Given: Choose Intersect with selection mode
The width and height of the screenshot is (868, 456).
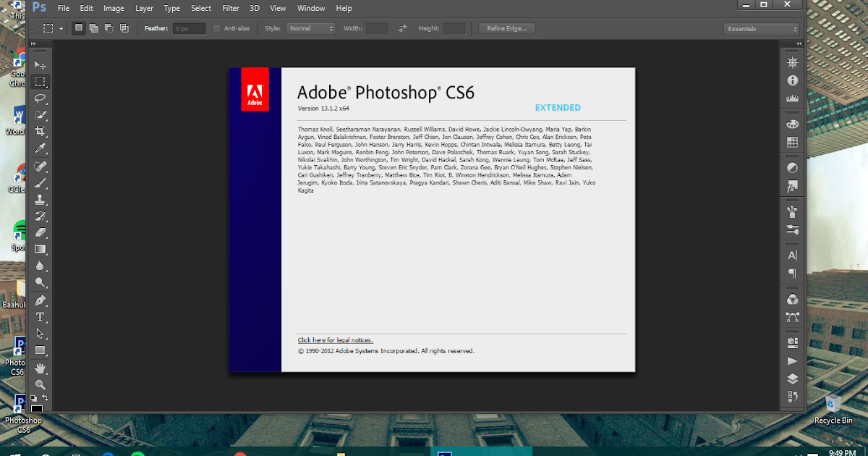Looking at the screenshot, I should pyautogui.click(x=124, y=28).
